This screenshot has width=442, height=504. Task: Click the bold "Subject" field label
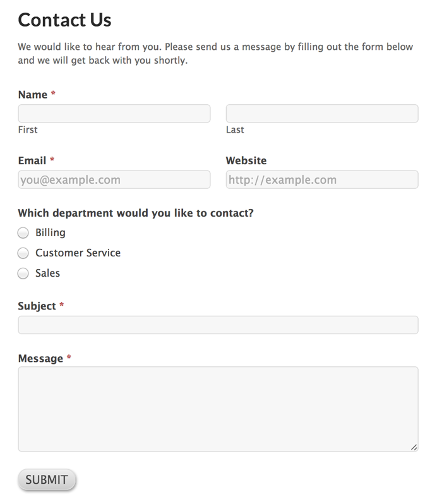(x=37, y=306)
